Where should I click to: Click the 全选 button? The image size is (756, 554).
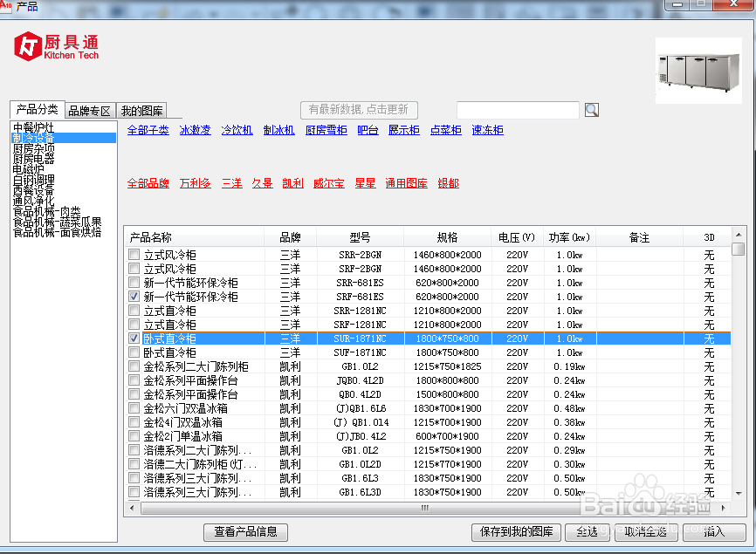588,532
